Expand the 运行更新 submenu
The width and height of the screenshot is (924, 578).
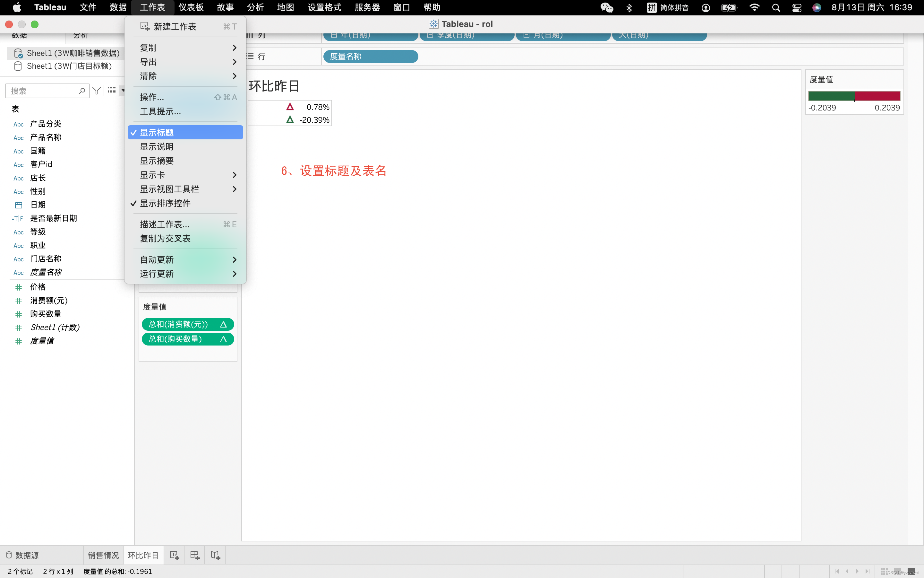(x=185, y=274)
